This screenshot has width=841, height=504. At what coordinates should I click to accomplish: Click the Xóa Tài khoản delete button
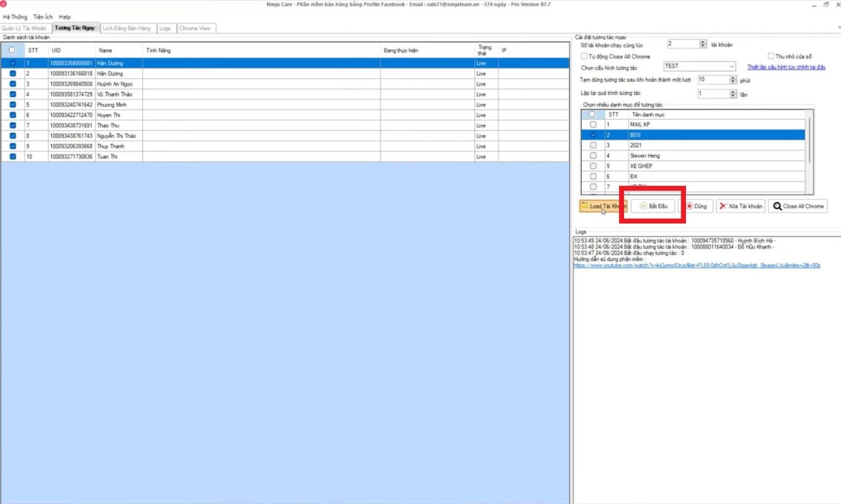[x=740, y=206]
